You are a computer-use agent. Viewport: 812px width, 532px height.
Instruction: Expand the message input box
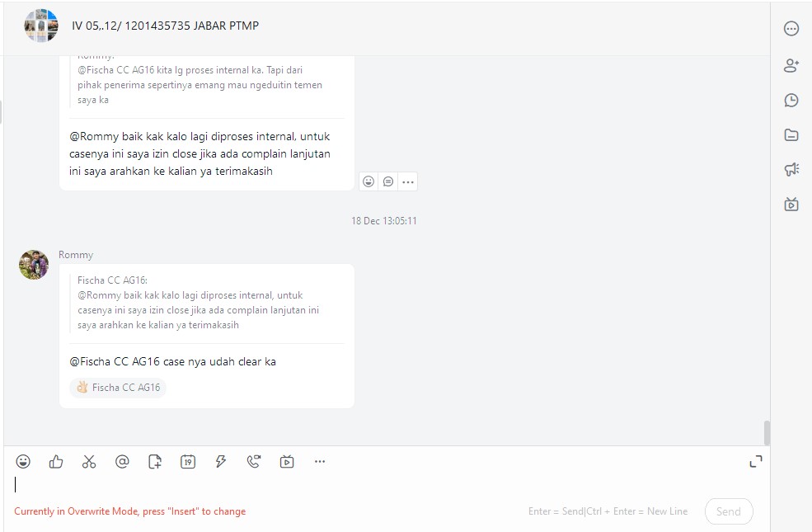755,462
